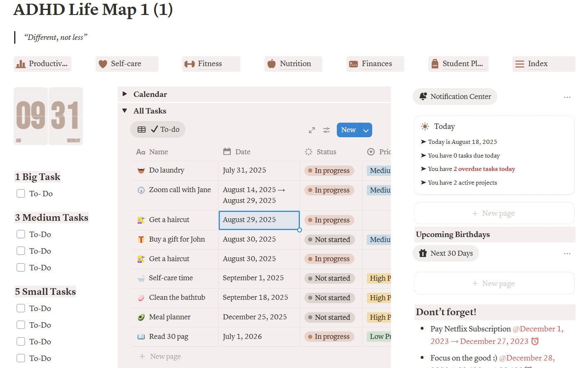
Task: Check the To-Do box under 1 Big Task
Action: click(21, 193)
